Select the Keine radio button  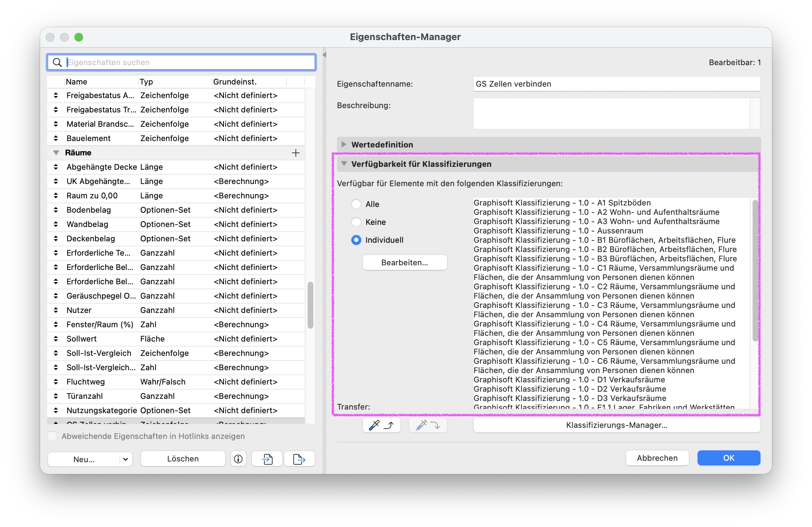356,222
